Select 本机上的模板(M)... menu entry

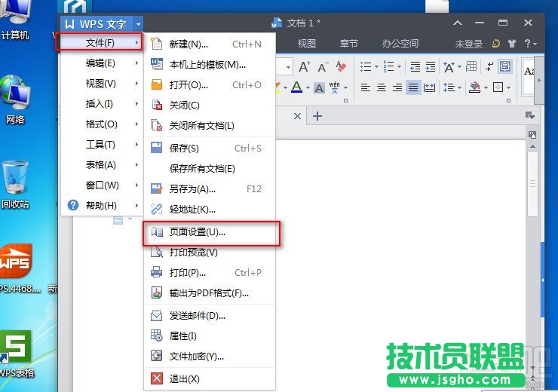(x=210, y=65)
